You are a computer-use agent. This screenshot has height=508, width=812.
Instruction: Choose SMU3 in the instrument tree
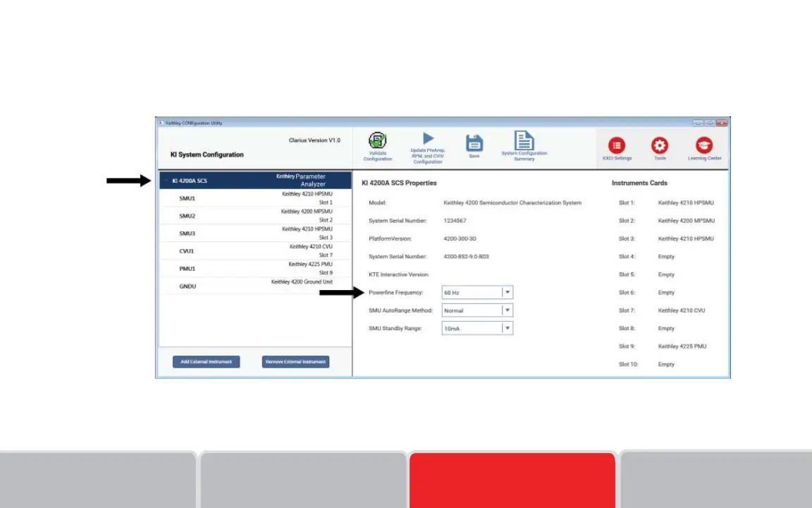(255, 234)
